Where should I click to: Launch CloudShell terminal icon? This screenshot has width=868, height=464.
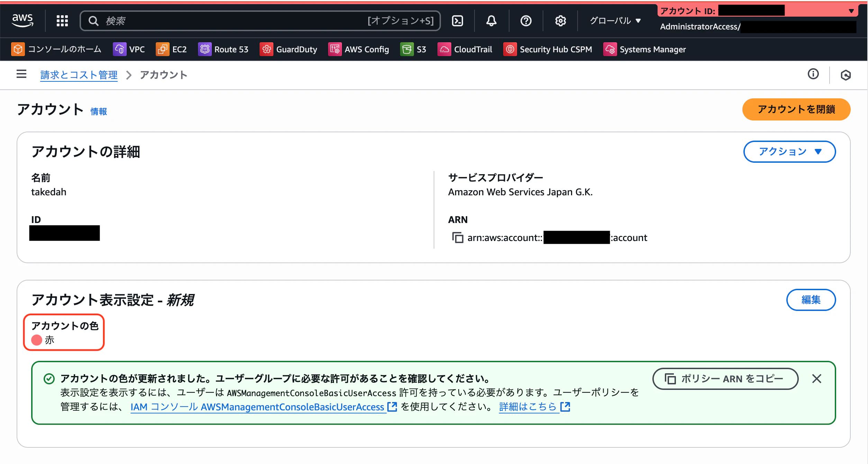point(458,21)
